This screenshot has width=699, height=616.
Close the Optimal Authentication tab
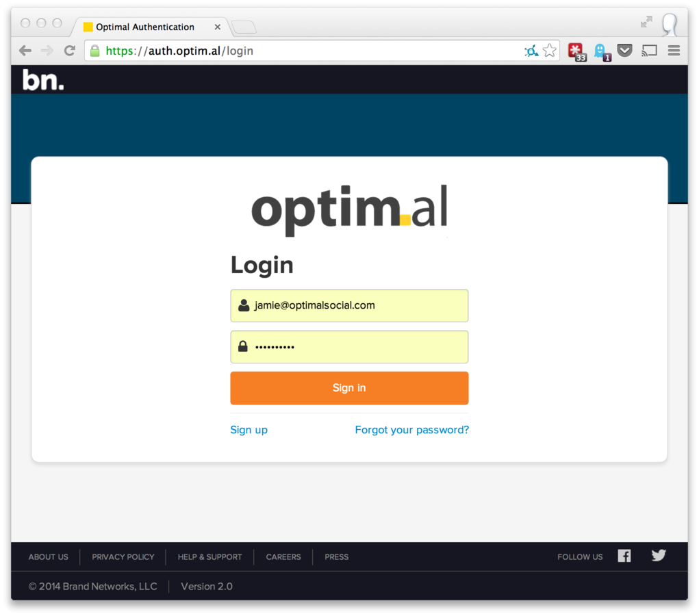pos(218,27)
